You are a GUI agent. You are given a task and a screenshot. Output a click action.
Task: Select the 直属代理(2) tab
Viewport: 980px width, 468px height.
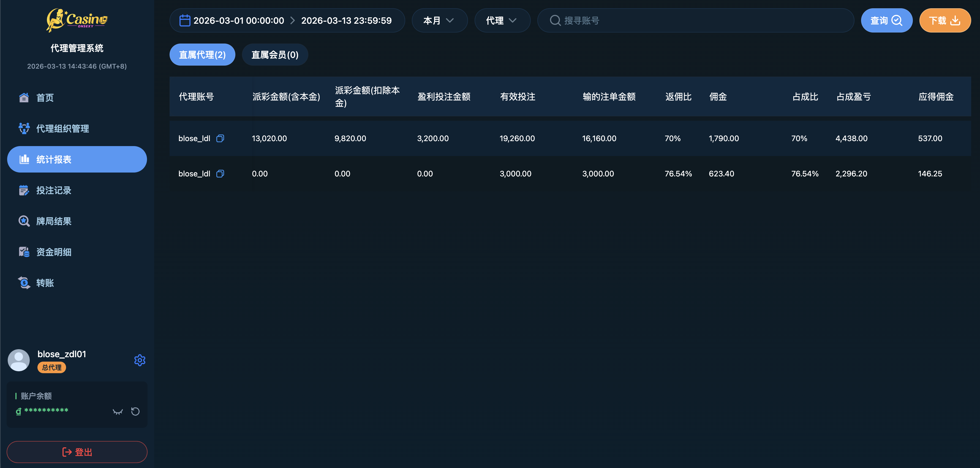(202, 55)
